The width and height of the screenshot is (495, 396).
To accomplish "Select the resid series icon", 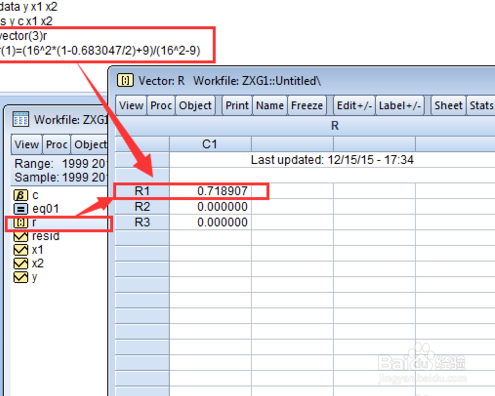I will point(21,236).
